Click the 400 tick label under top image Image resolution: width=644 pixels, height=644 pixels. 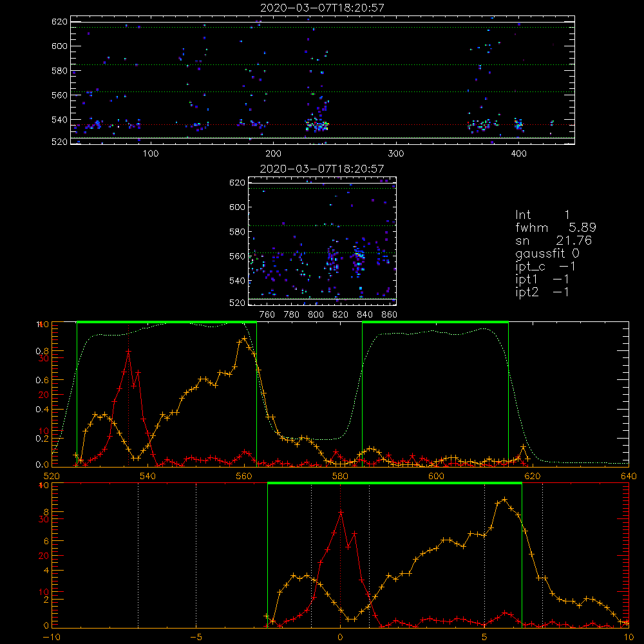pos(518,153)
